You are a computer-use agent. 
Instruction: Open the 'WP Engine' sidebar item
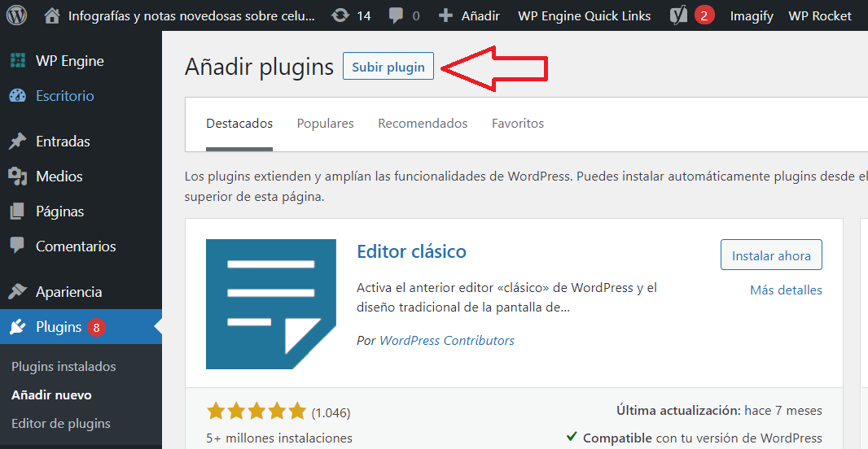70,61
